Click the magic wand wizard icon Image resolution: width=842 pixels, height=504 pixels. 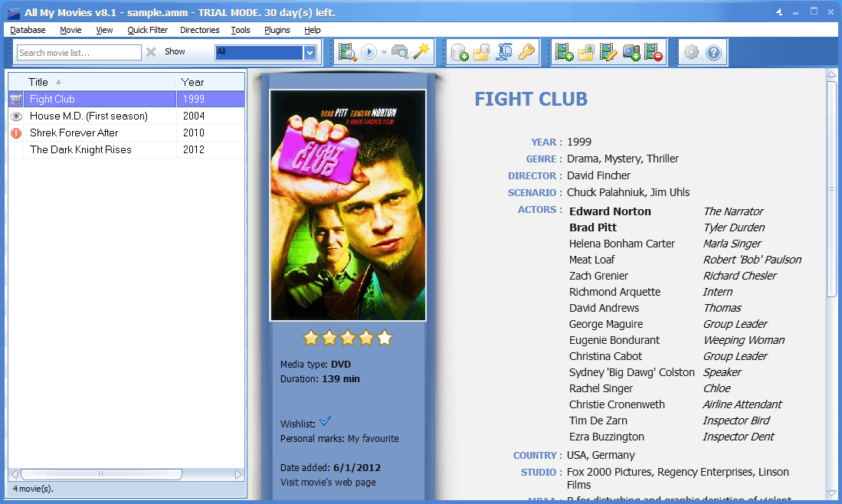(x=421, y=51)
